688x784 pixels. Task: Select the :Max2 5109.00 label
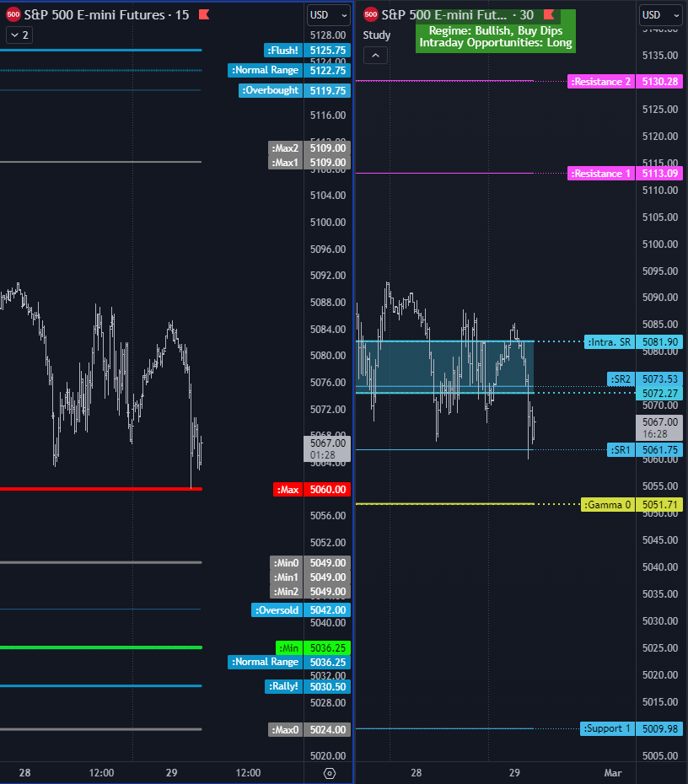(309, 148)
